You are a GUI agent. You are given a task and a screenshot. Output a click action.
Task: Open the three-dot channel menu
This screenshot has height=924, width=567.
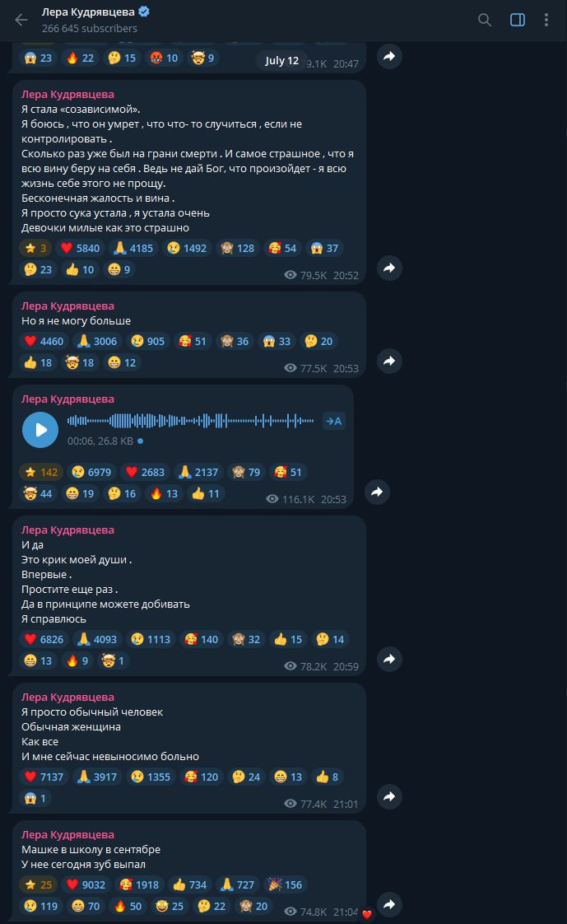[x=546, y=20]
